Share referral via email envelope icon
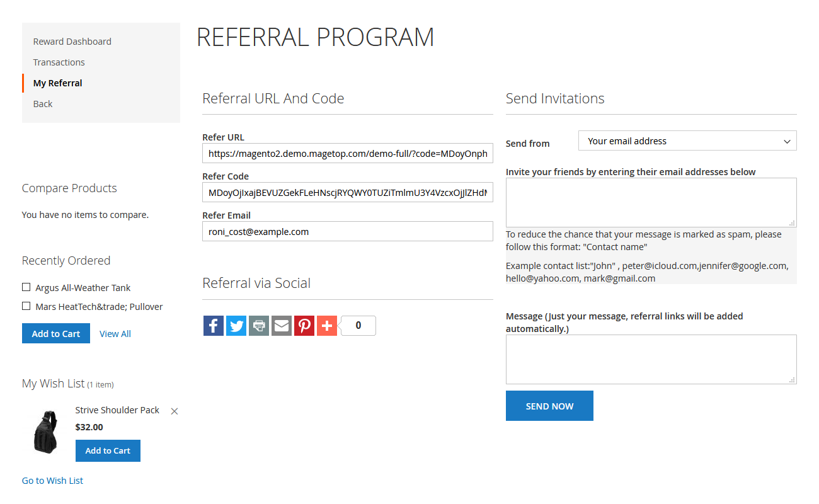The width and height of the screenshot is (819, 504). pyautogui.click(x=282, y=326)
